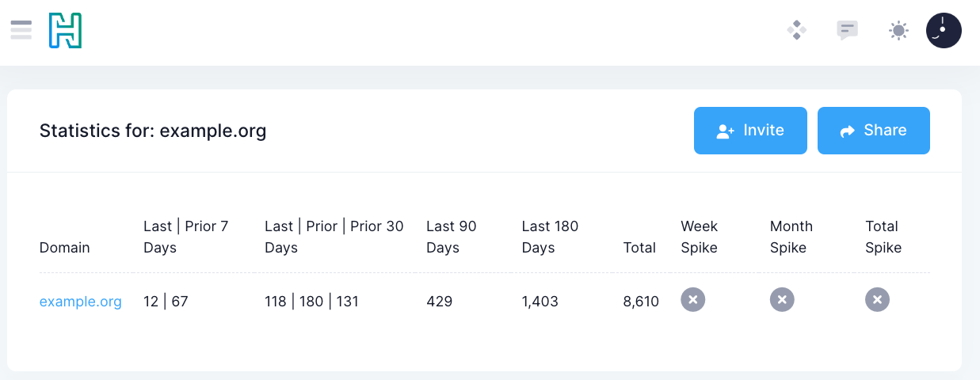Click the Statistics for: example.org heading
The width and height of the screenshot is (980, 380).
153,131
